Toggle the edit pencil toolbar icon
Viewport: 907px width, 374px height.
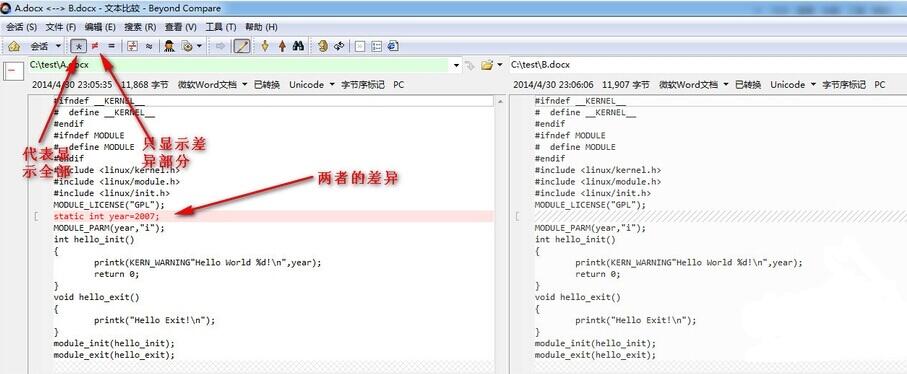(242, 46)
